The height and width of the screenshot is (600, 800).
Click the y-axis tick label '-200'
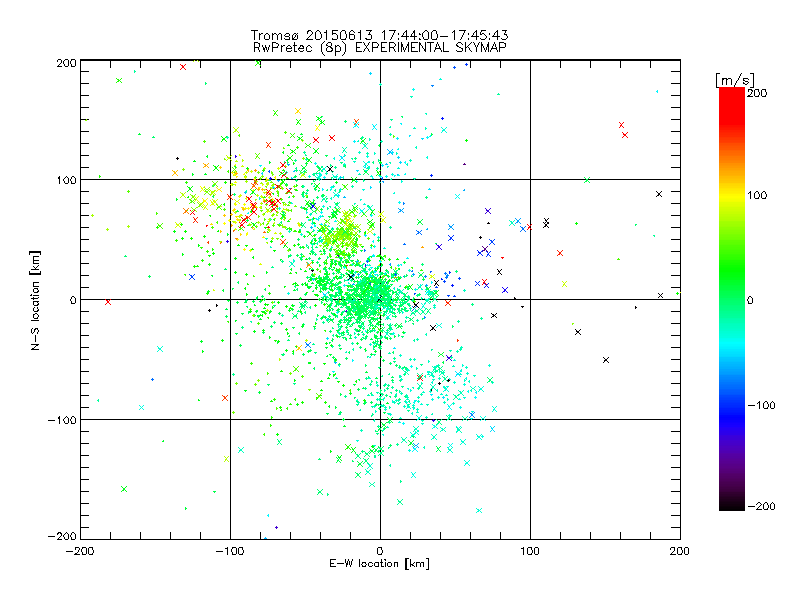point(62,536)
